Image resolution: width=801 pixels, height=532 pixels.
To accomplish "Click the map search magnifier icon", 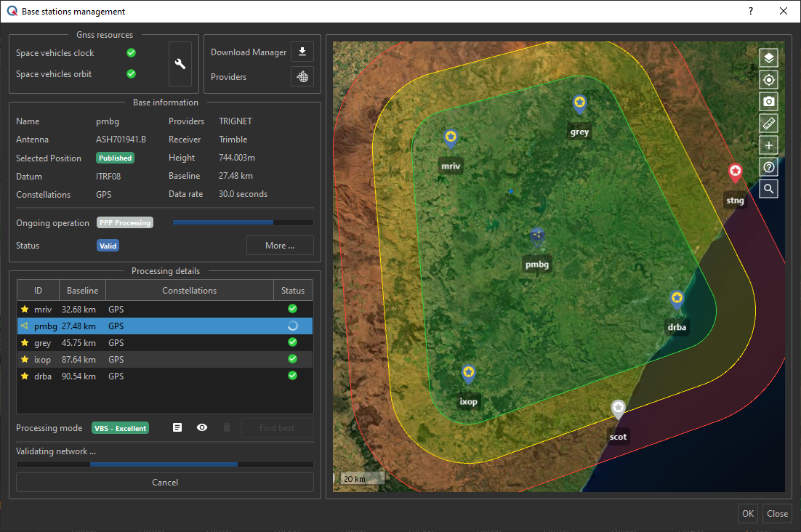I will tap(768, 189).
